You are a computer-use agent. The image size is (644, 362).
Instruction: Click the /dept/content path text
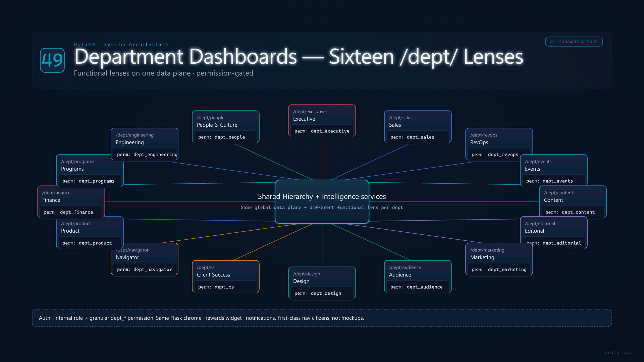(558, 193)
